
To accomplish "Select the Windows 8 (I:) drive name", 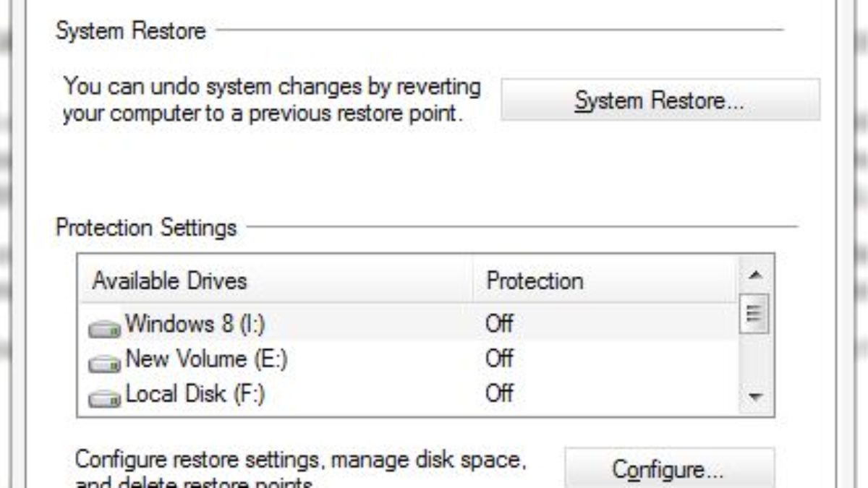I will click(195, 324).
